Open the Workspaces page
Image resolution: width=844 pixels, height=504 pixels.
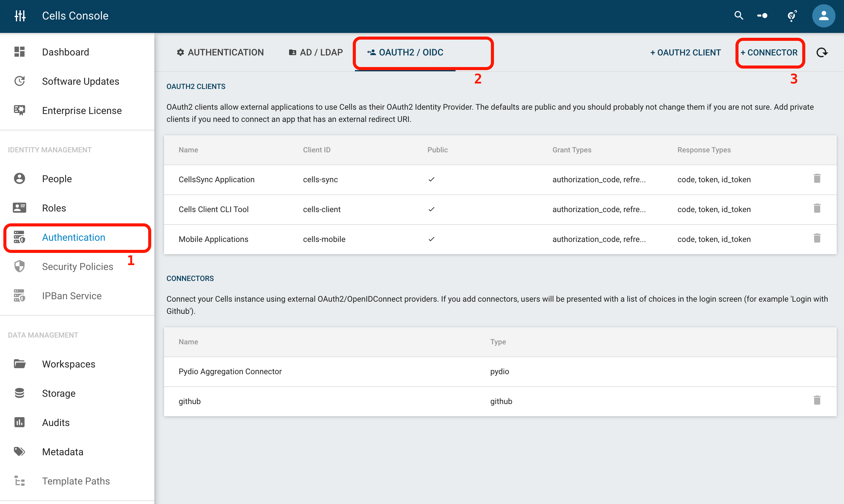point(68,364)
